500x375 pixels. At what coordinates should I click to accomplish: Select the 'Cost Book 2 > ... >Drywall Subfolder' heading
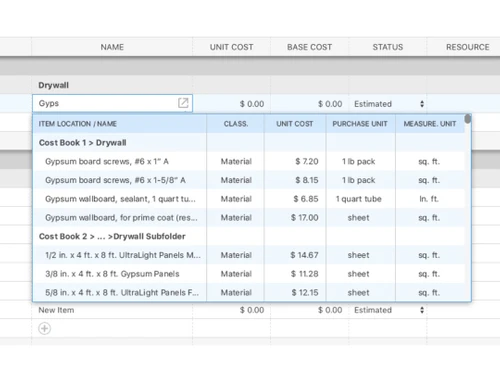(x=112, y=236)
